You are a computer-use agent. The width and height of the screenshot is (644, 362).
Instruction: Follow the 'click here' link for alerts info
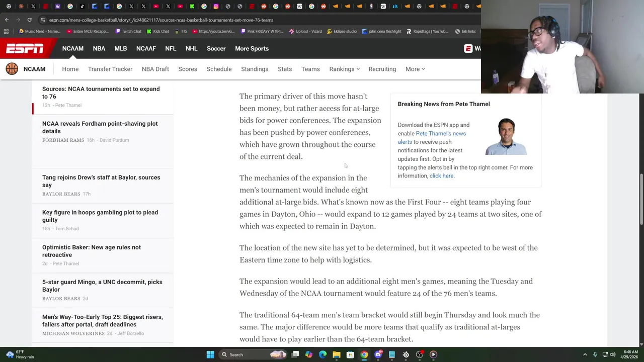tap(441, 176)
